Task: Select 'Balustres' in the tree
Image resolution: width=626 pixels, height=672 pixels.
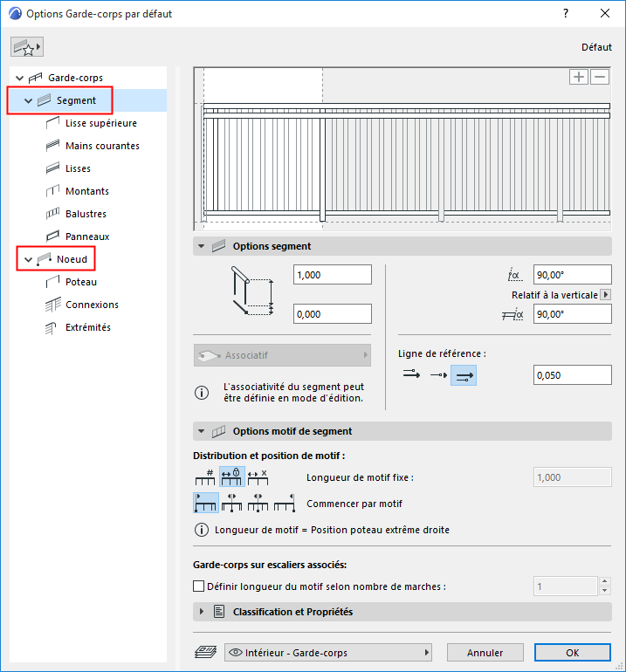Action: coord(86,214)
